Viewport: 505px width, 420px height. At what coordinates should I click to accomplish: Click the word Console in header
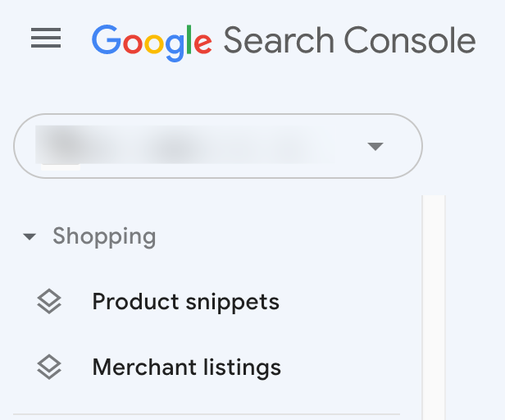click(410, 40)
